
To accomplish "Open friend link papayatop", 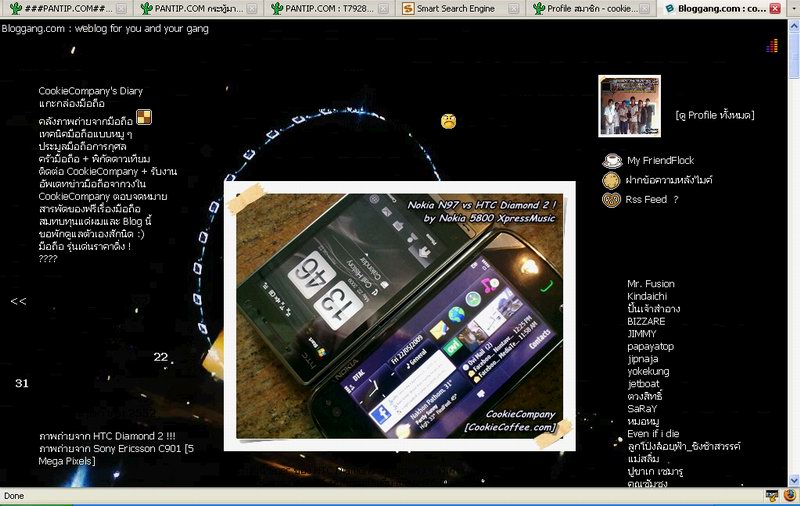I will tap(651, 346).
